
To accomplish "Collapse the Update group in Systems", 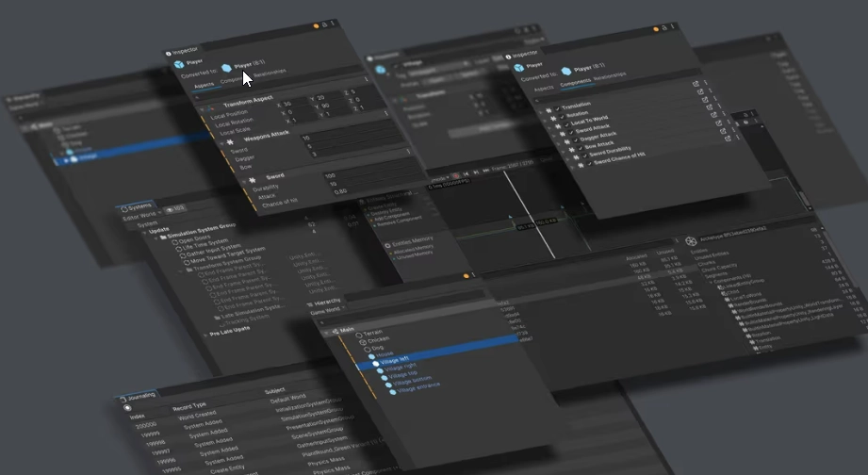I will (145, 233).
